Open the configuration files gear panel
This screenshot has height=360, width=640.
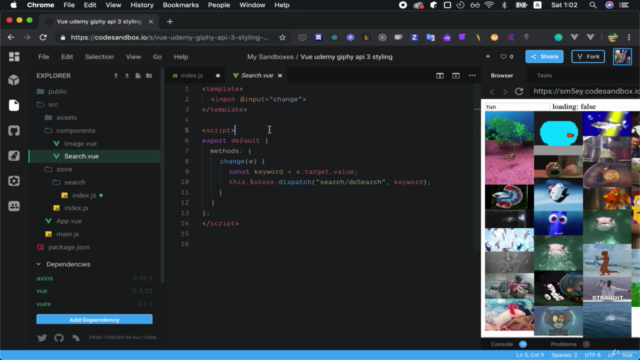click(x=14, y=181)
